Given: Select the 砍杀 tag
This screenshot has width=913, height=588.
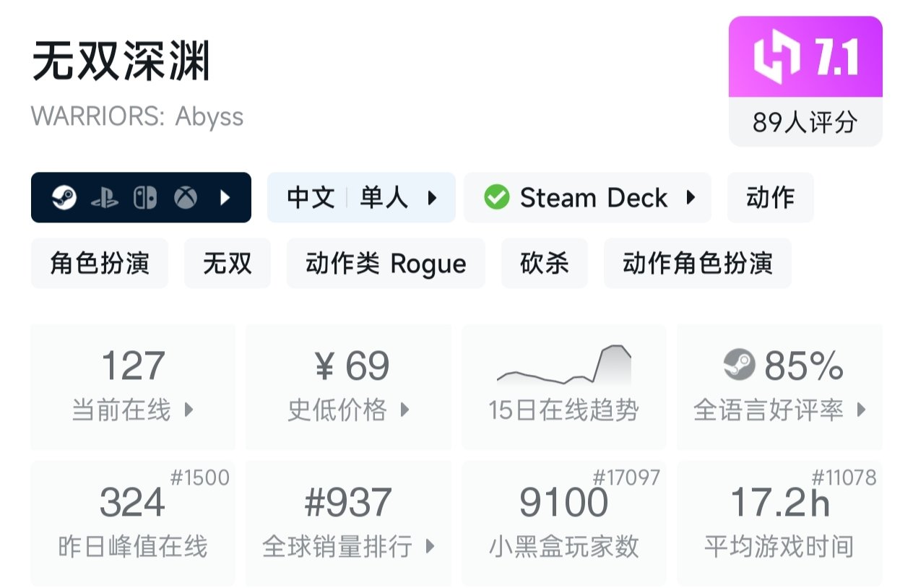Looking at the screenshot, I should tap(545, 263).
